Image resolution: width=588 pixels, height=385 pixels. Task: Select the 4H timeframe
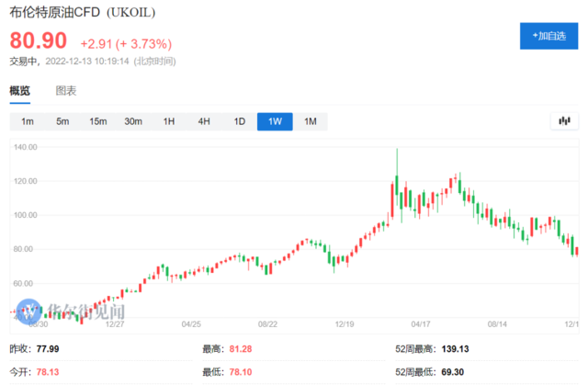pyautogui.click(x=204, y=122)
